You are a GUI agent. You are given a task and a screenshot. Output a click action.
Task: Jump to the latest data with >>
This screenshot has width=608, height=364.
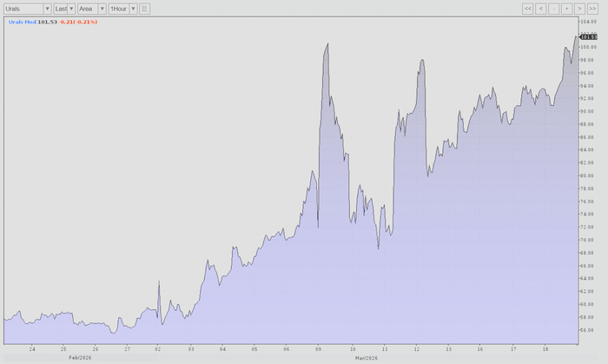592,9
